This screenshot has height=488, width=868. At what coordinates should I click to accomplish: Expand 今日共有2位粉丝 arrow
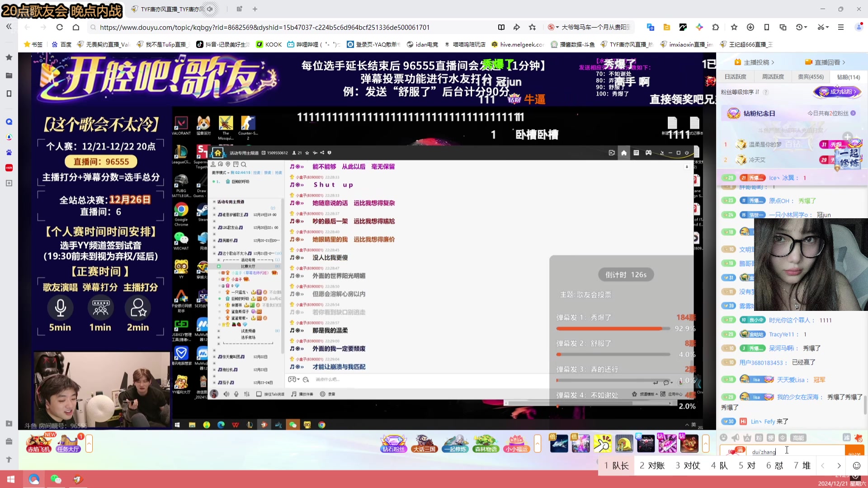click(x=853, y=113)
